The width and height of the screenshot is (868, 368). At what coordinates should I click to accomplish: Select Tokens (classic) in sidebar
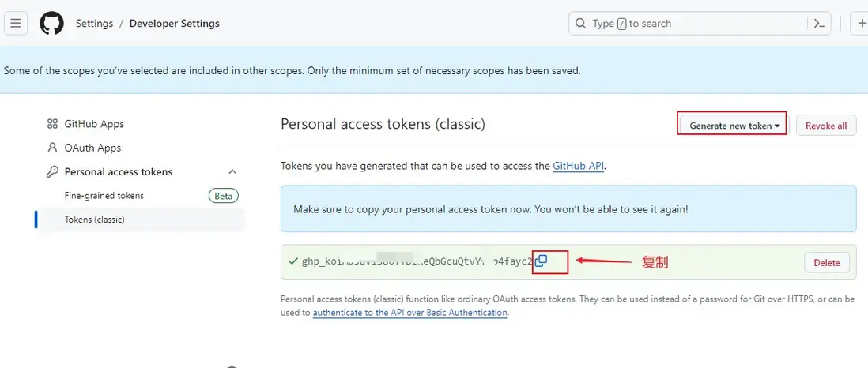coord(94,220)
